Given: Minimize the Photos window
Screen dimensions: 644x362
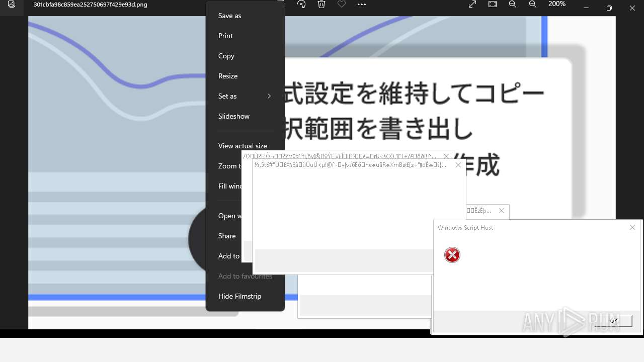Looking at the screenshot, I should click(586, 8).
